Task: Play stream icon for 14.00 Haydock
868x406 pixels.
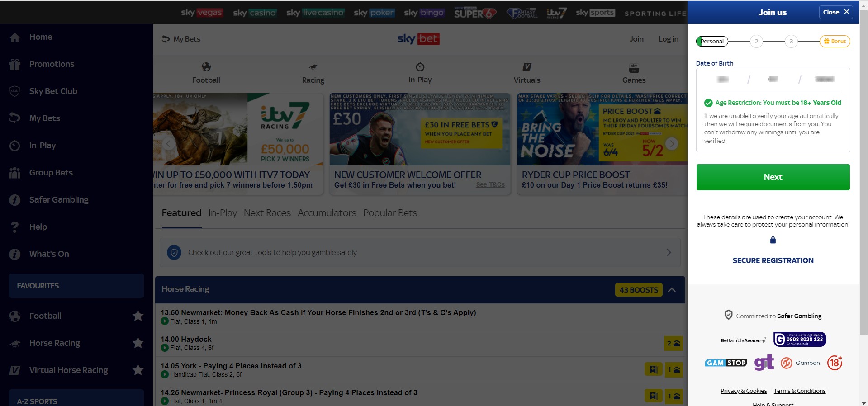Action: [165, 348]
